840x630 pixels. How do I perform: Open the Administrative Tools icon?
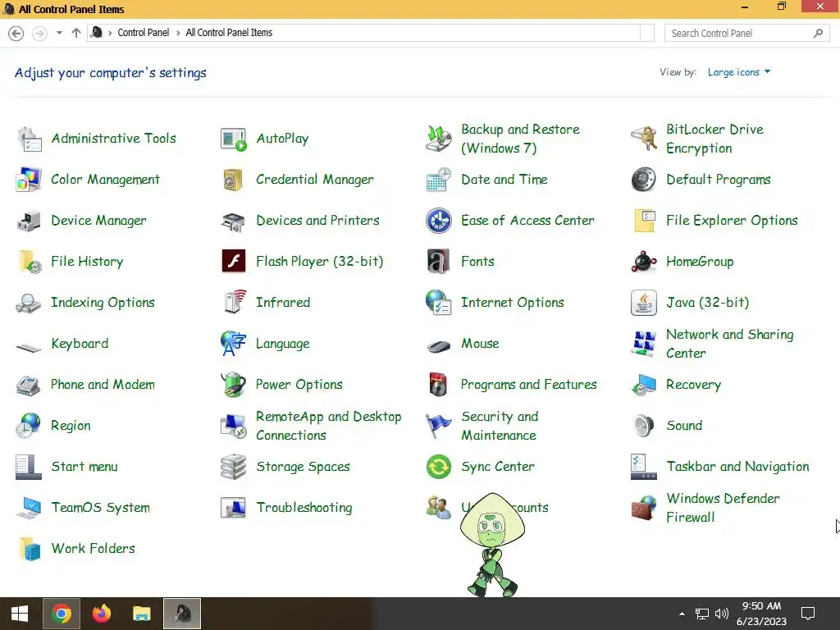pos(29,139)
